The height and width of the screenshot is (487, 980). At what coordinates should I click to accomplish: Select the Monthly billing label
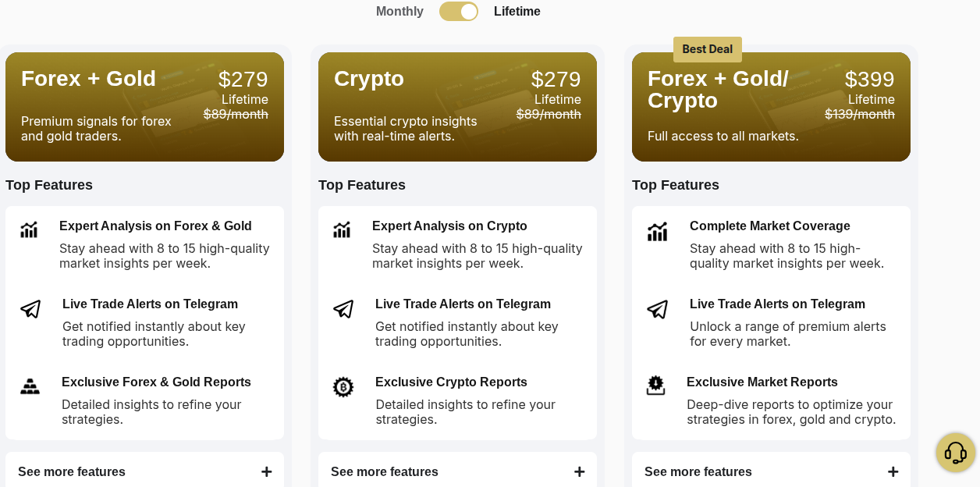click(399, 12)
